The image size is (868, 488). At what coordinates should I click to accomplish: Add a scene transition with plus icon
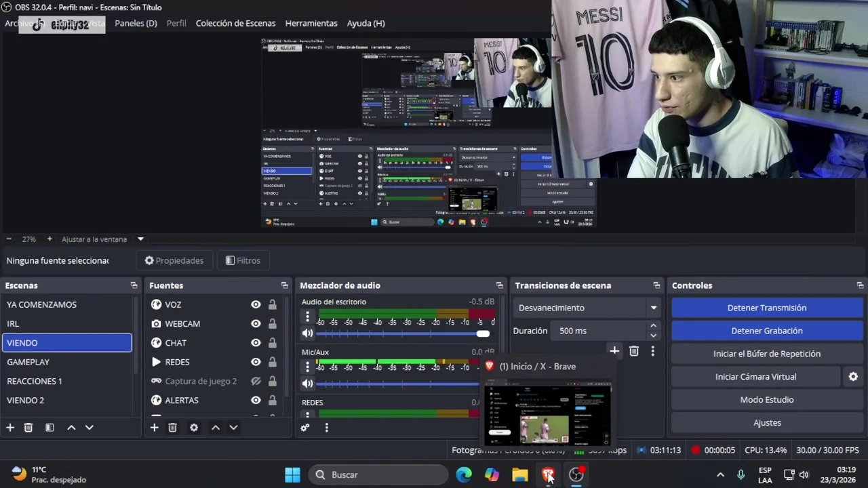pos(614,350)
